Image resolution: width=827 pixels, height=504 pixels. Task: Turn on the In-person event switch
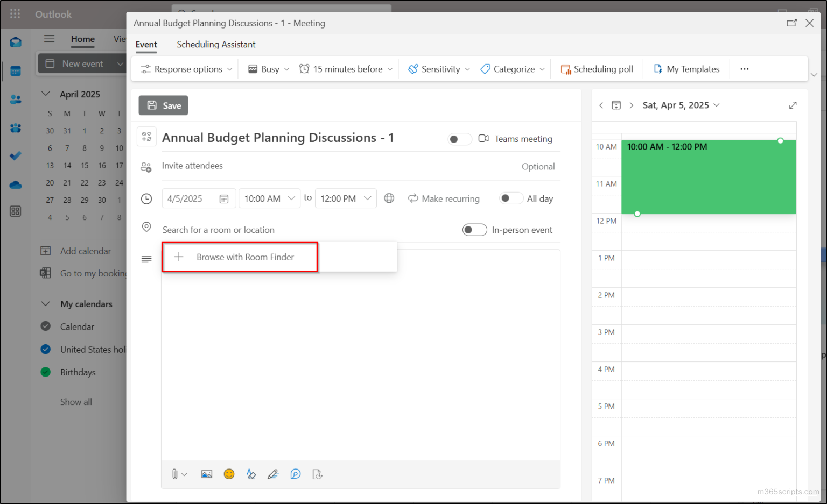pyautogui.click(x=474, y=230)
